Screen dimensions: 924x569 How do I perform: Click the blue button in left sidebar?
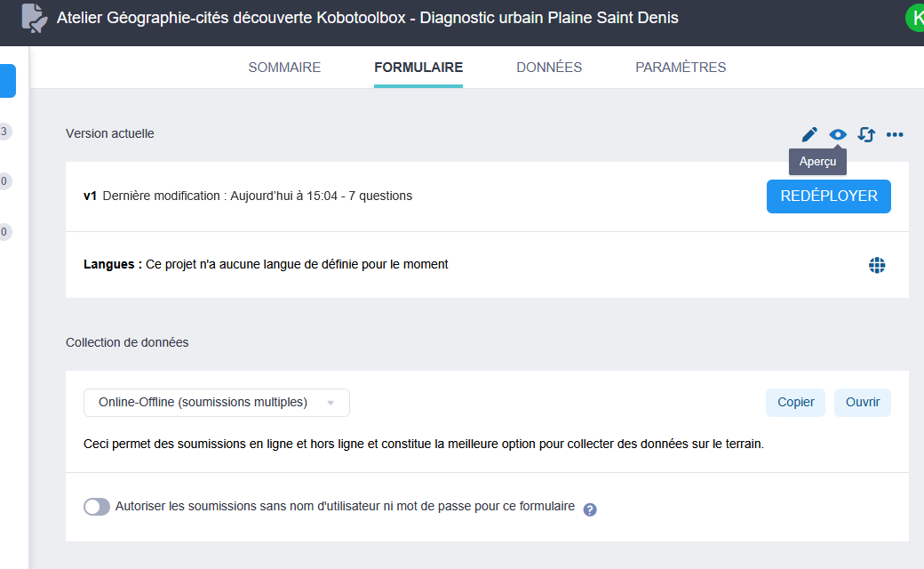(7, 81)
